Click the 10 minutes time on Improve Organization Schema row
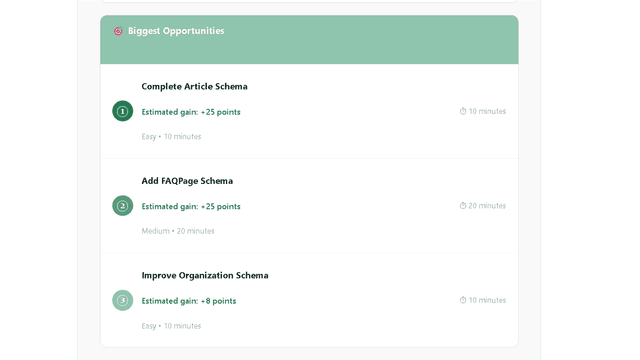This screenshot has width=640, height=360. (x=487, y=300)
